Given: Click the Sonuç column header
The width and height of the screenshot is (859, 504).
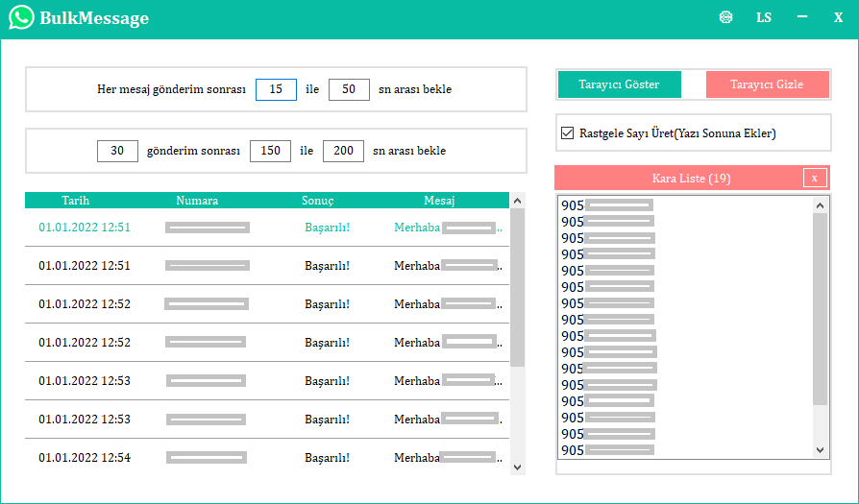Looking at the screenshot, I should 317,201.
